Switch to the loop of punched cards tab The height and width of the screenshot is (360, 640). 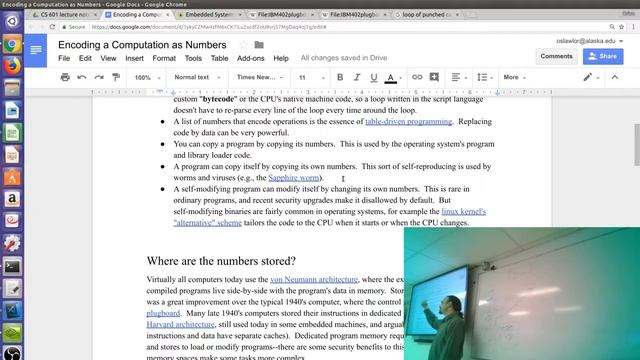[427, 14]
